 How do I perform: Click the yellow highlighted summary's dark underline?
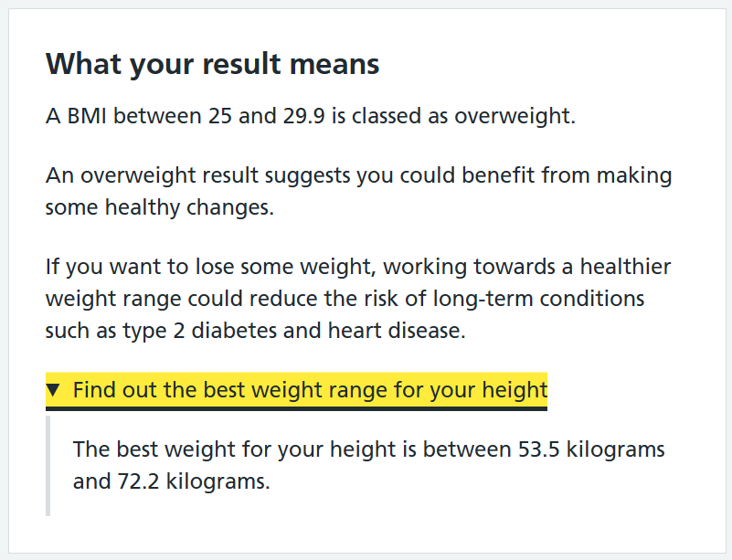[x=296, y=408]
